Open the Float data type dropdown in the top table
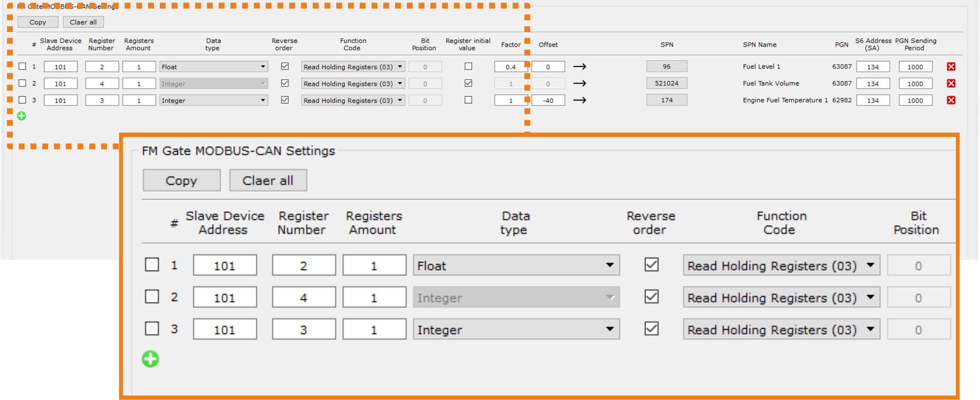Image resolution: width=980 pixels, height=400 pixels. 214,67
